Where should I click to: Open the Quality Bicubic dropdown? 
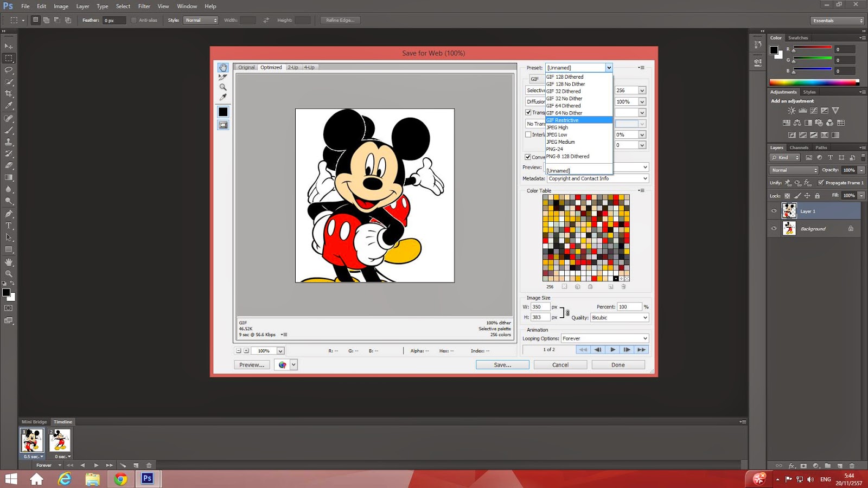[620, 318]
